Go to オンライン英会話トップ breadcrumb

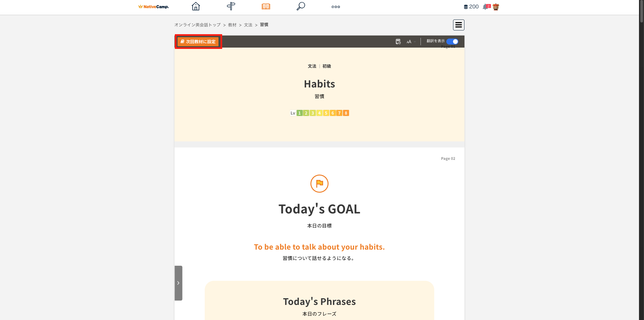pyautogui.click(x=197, y=25)
